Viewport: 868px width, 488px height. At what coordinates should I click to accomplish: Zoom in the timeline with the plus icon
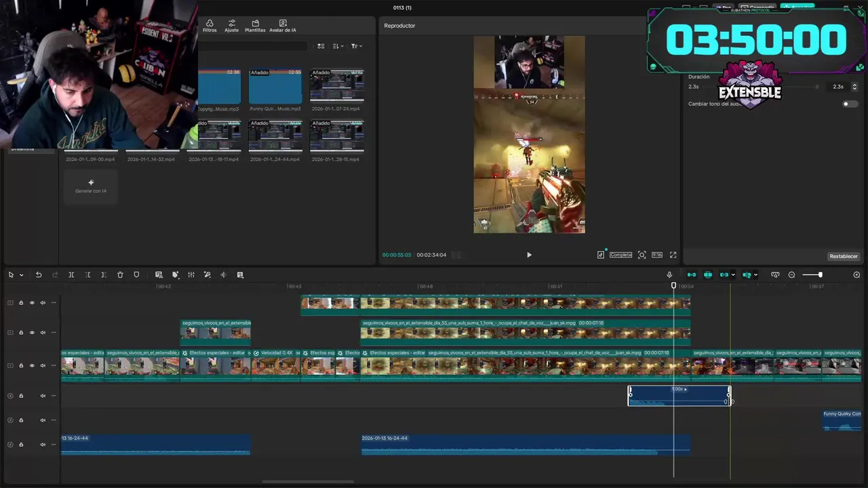pyautogui.click(x=856, y=274)
